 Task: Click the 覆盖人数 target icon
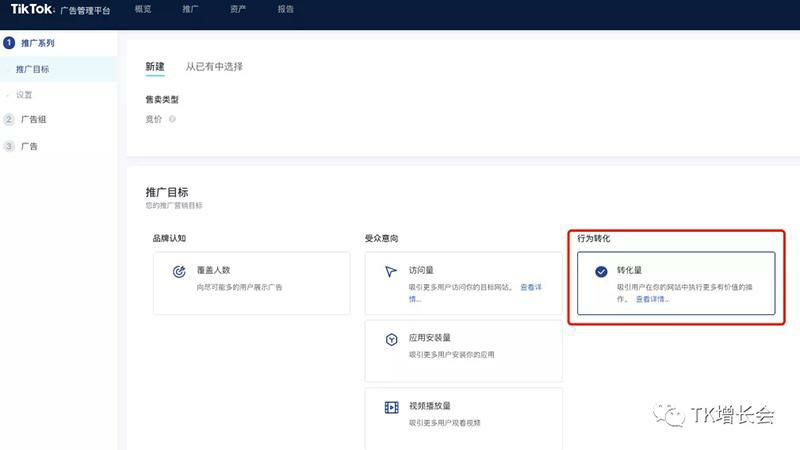tap(179, 271)
